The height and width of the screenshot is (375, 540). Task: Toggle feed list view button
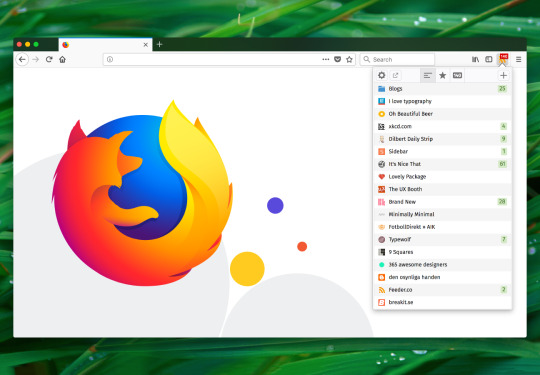tap(428, 75)
